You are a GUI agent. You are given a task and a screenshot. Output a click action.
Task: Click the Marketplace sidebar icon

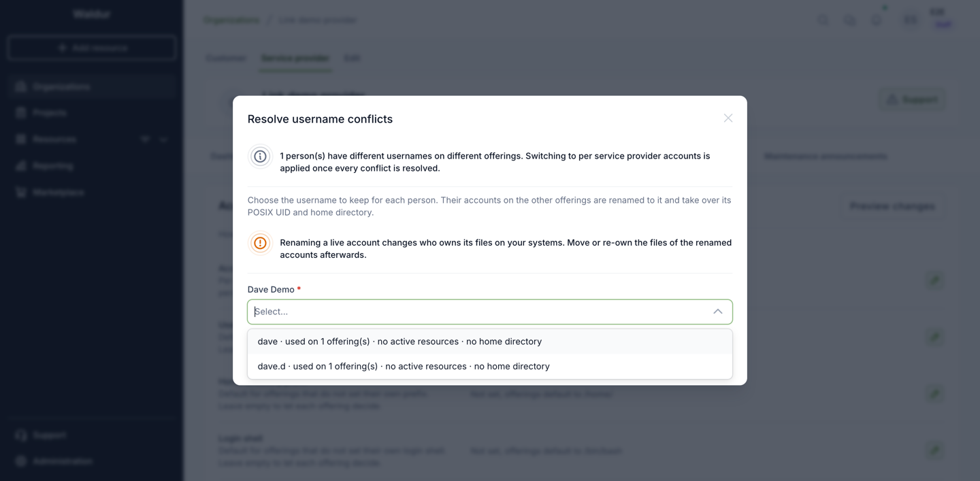20,193
